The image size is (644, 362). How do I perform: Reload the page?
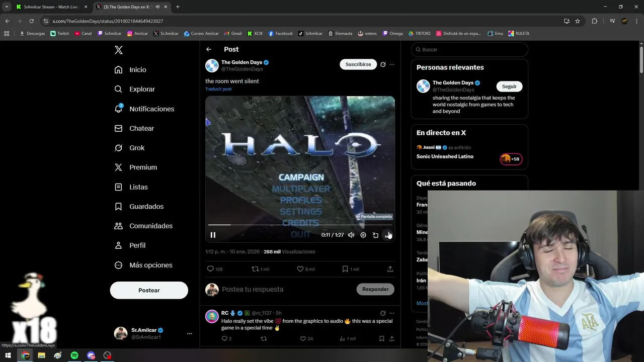point(31,21)
